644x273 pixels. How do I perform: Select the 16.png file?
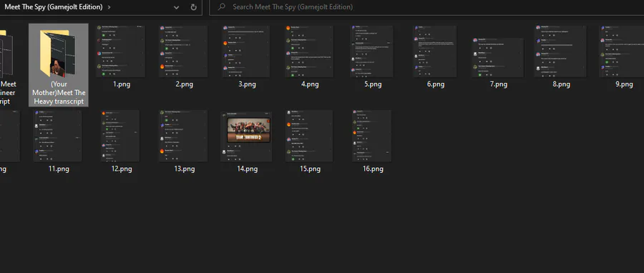click(x=373, y=142)
